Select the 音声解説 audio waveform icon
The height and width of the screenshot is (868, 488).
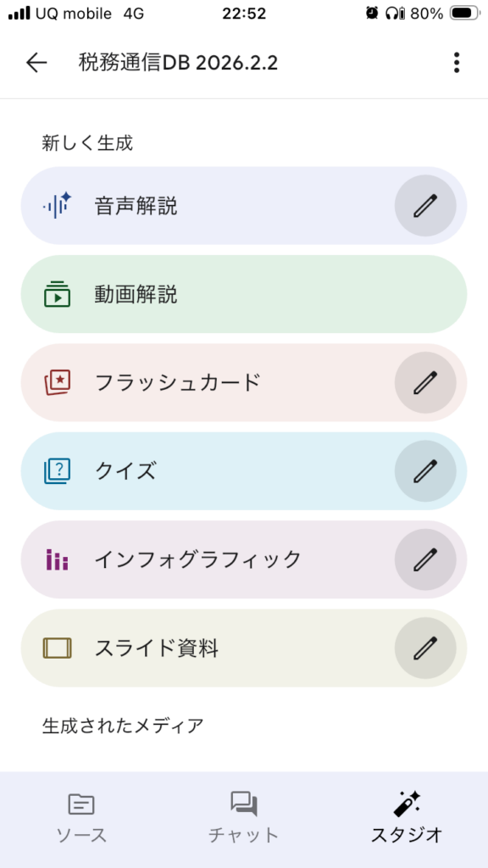pyautogui.click(x=56, y=206)
